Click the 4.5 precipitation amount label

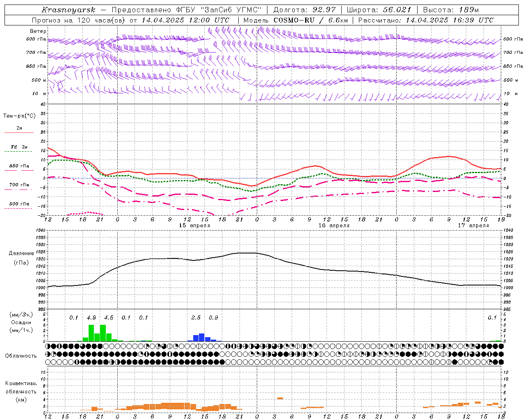pyautogui.click(x=109, y=318)
